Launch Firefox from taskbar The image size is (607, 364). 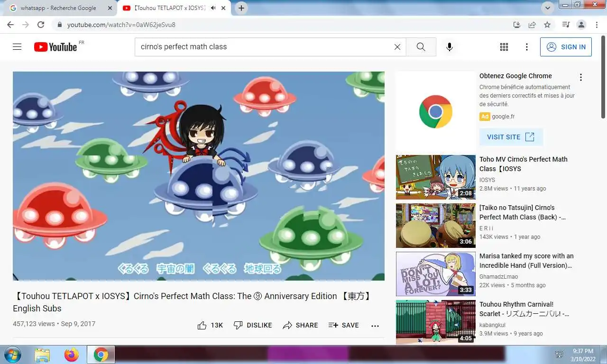[72, 355]
